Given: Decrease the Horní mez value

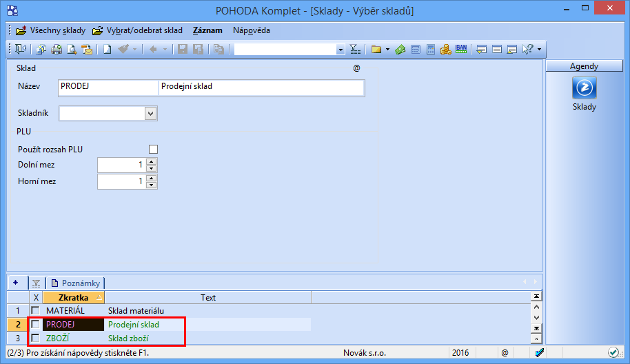Looking at the screenshot, I should coord(151,185).
